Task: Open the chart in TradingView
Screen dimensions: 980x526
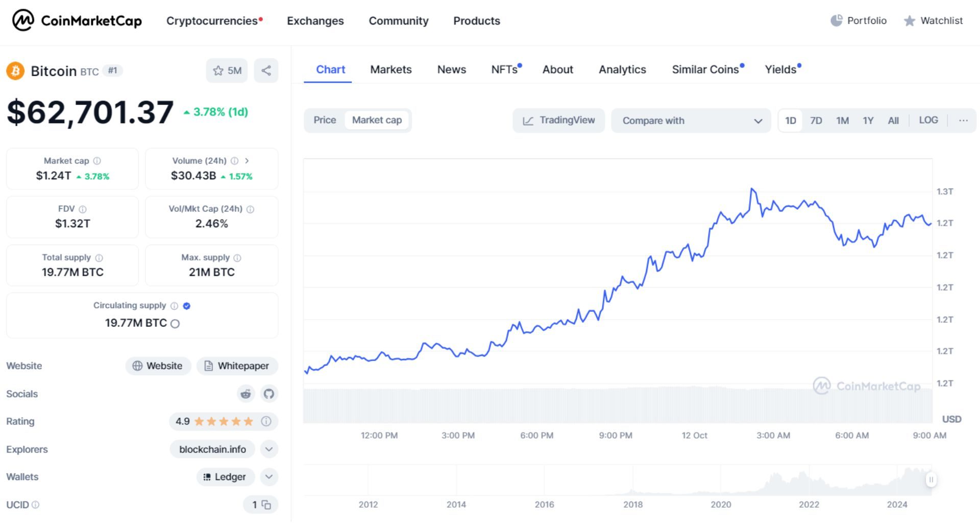Action: tap(558, 120)
